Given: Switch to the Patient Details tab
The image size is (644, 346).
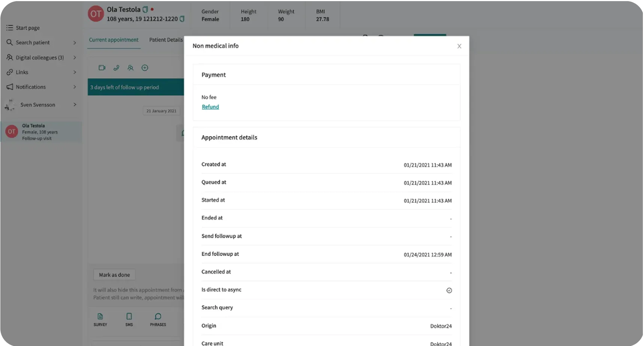Looking at the screenshot, I should (x=166, y=40).
